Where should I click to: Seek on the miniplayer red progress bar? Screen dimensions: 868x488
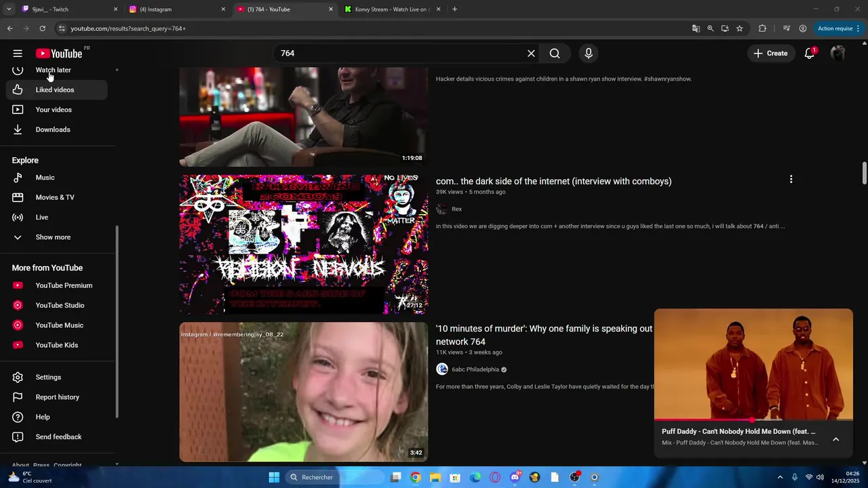tap(753, 420)
